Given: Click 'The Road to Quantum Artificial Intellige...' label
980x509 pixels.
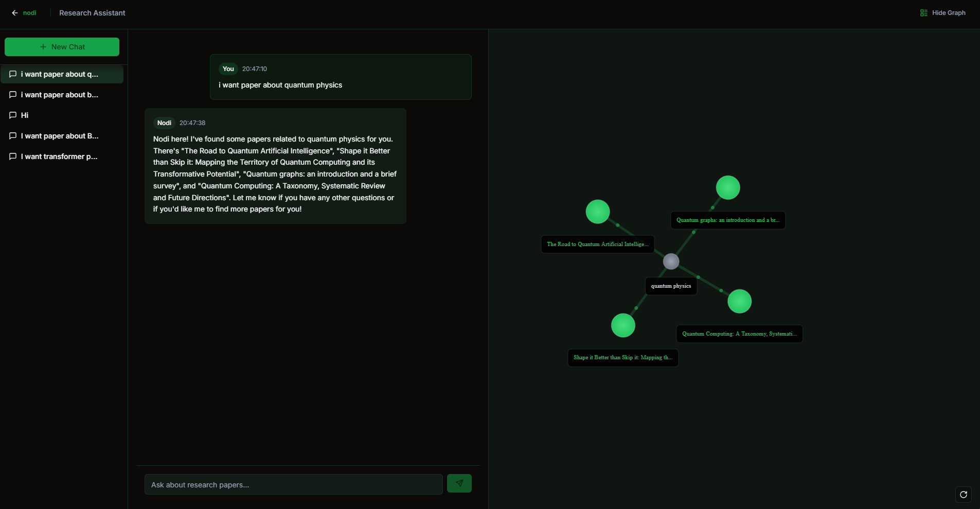Looking at the screenshot, I should point(597,244).
